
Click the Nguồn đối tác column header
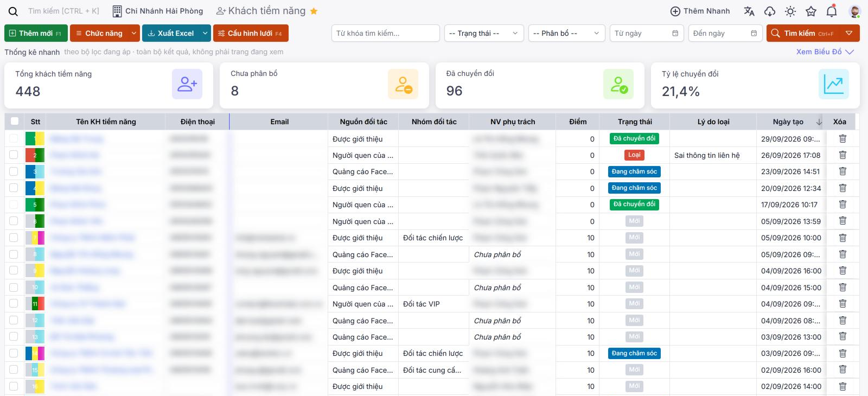point(363,122)
